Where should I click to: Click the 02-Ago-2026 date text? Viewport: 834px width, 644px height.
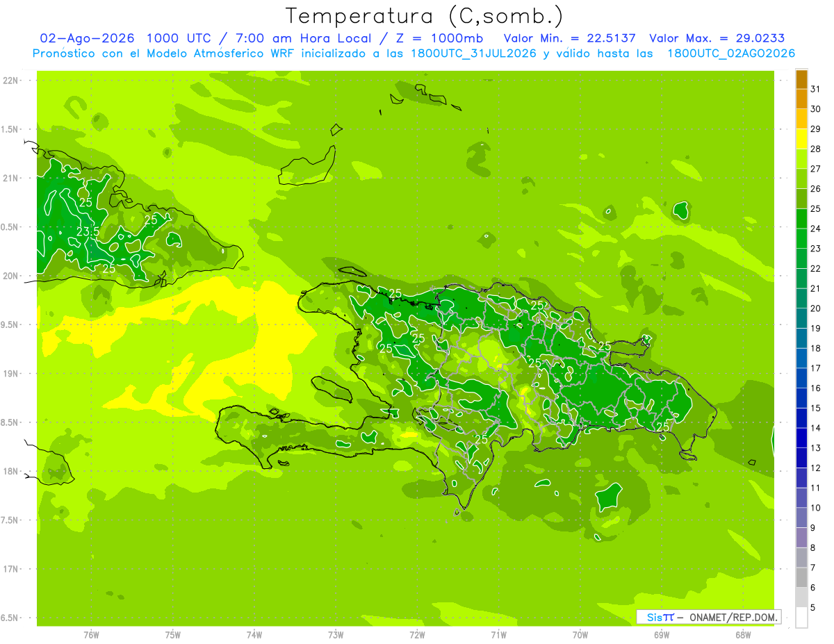click(87, 38)
